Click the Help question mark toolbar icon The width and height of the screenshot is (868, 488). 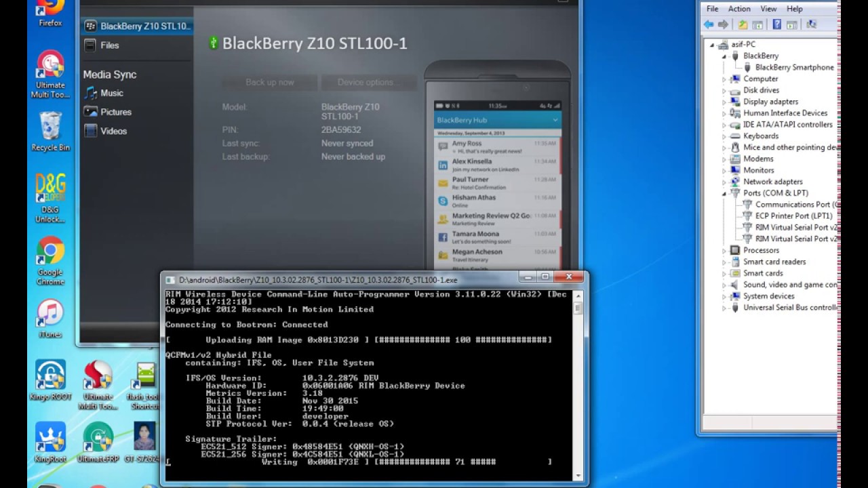777,24
